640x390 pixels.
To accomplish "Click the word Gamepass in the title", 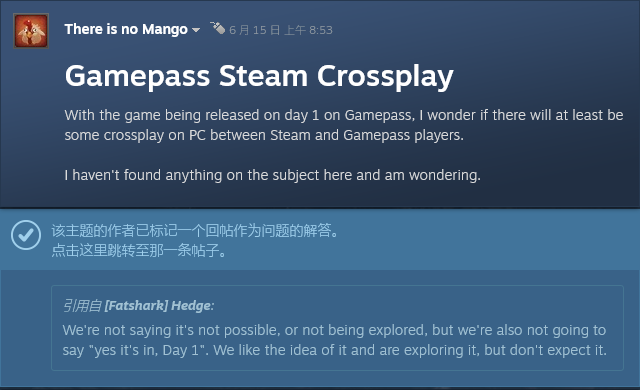I will pos(138,77).
